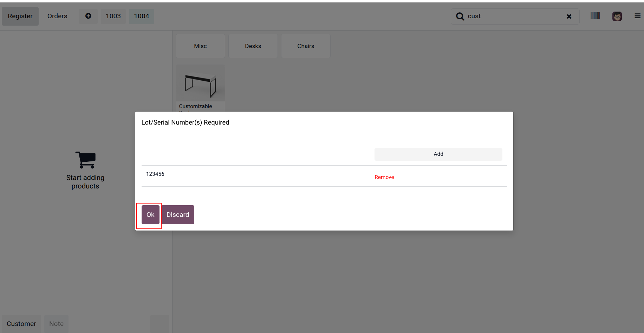Select order 1003
This screenshot has width=644, height=333.
tap(113, 16)
